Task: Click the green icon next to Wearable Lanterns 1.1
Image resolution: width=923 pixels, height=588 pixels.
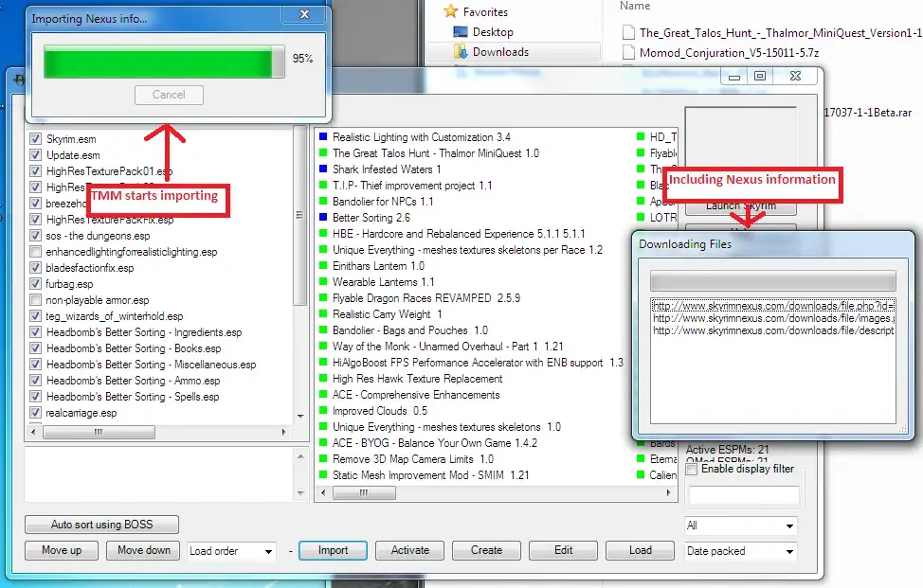Action: click(x=323, y=280)
